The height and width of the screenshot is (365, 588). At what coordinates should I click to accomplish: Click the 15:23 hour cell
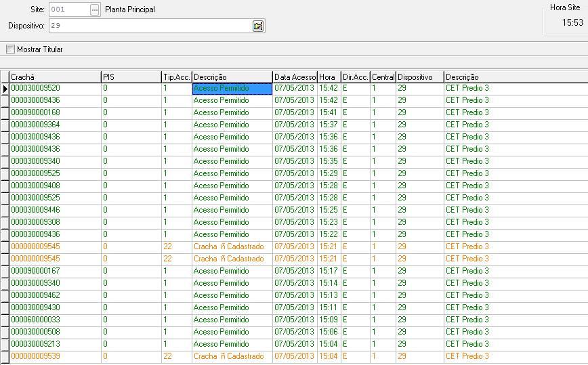point(329,222)
